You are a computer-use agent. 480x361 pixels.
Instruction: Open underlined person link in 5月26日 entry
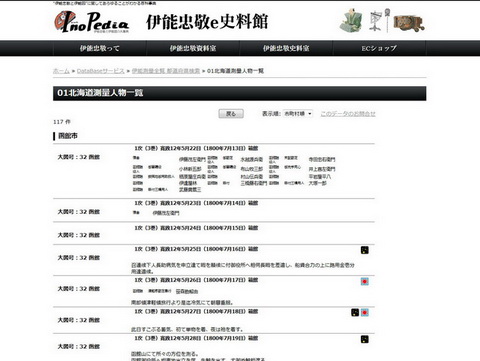click(187, 291)
